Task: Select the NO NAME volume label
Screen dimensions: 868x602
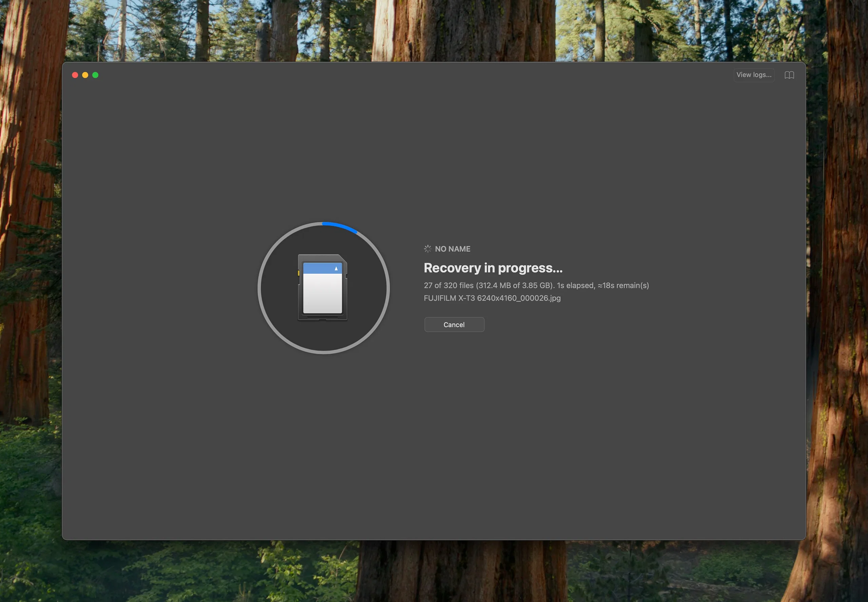Action: (452, 249)
